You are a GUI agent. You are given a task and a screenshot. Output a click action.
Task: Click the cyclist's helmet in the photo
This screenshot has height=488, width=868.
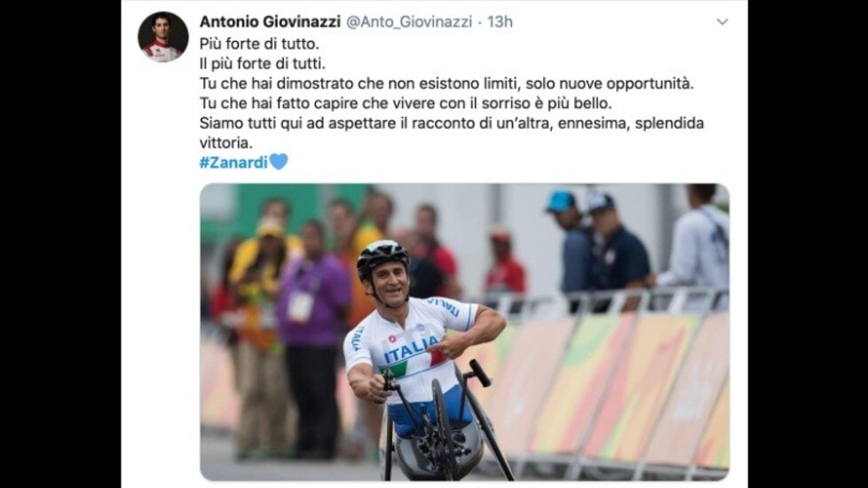(x=383, y=257)
